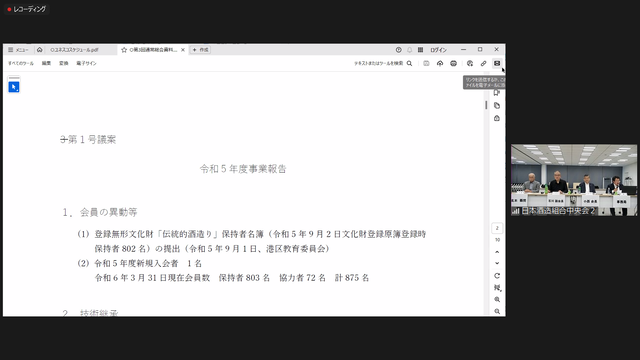
Task: Go to the Acrobat Home icon
Action: (x=40, y=50)
